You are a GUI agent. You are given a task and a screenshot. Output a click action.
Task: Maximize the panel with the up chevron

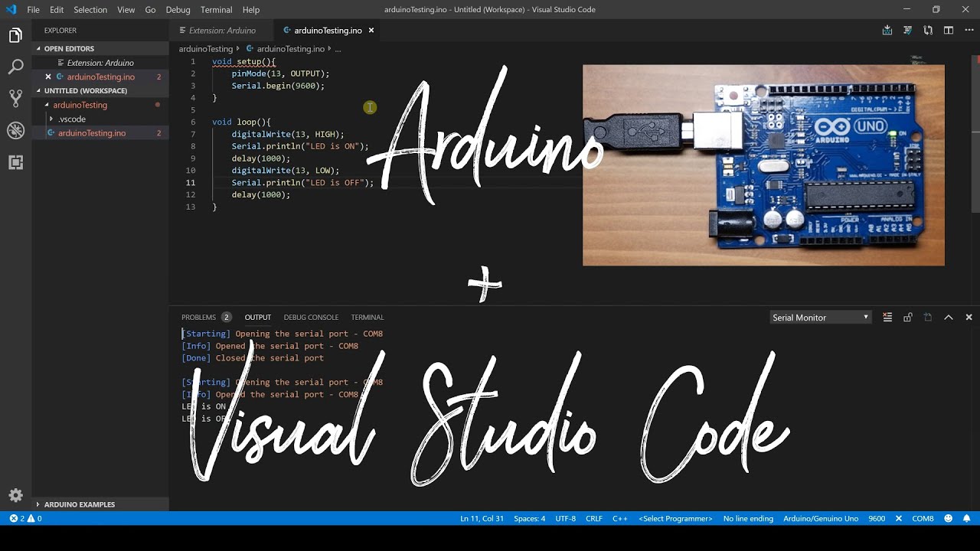pos(948,317)
